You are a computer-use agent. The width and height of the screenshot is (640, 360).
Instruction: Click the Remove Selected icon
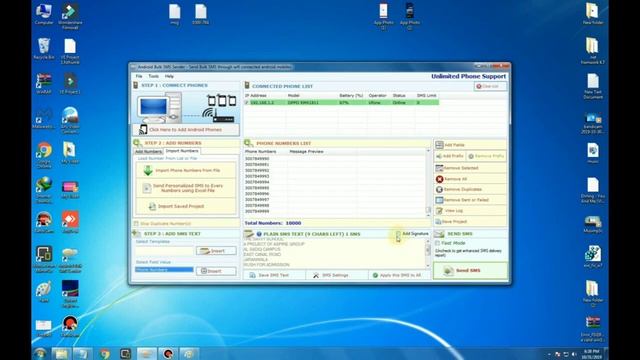pyautogui.click(x=439, y=168)
